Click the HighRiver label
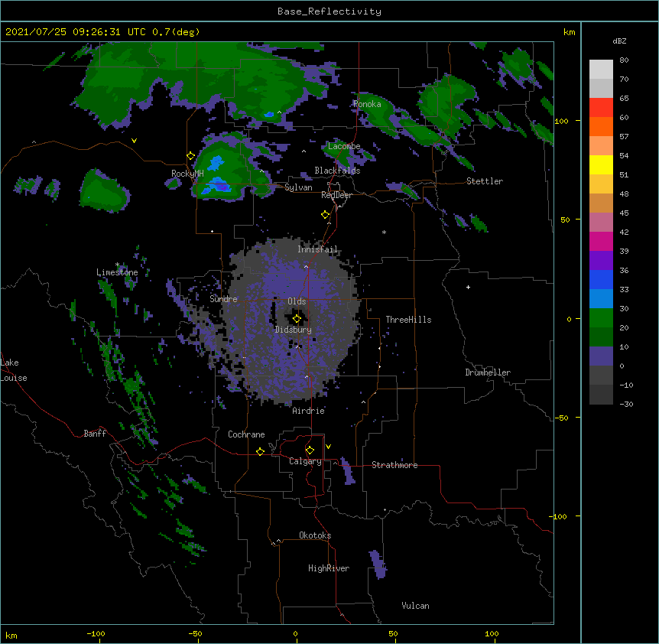Image resolution: width=659 pixels, height=644 pixels. point(329,568)
